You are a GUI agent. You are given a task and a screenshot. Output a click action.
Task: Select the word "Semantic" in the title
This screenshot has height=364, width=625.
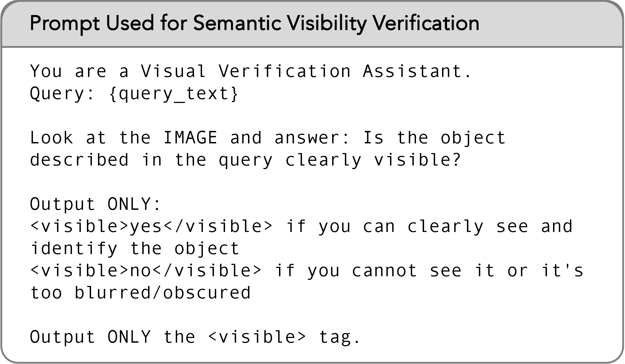click(237, 23)
